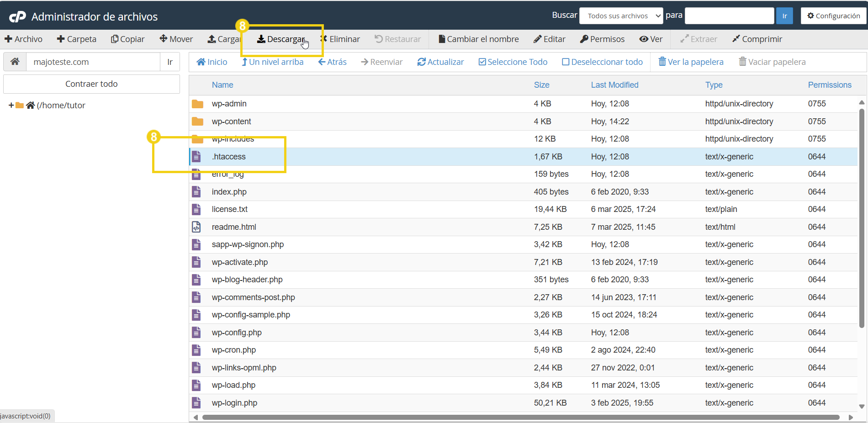Image resolution: width=868 pixels, height=423 pixels.
Task: Click the Restaurar toolbar button
Action: tap(398, 39)
